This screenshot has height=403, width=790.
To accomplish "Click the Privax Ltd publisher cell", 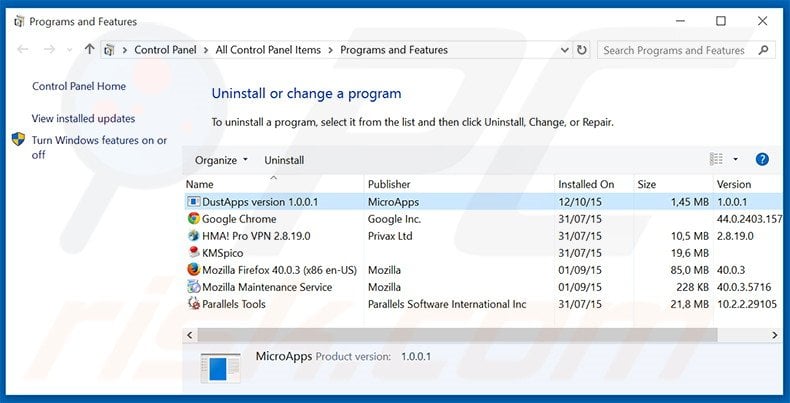I will click(x=390, y=236).
